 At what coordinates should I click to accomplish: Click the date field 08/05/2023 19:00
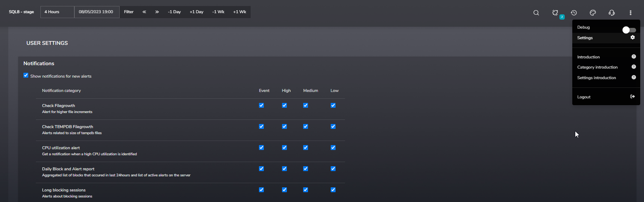click(97, 12)
